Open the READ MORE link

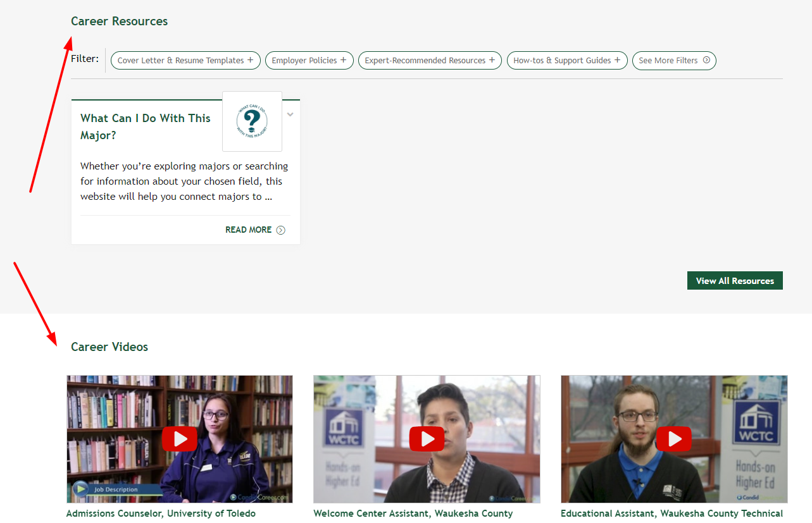249,230
